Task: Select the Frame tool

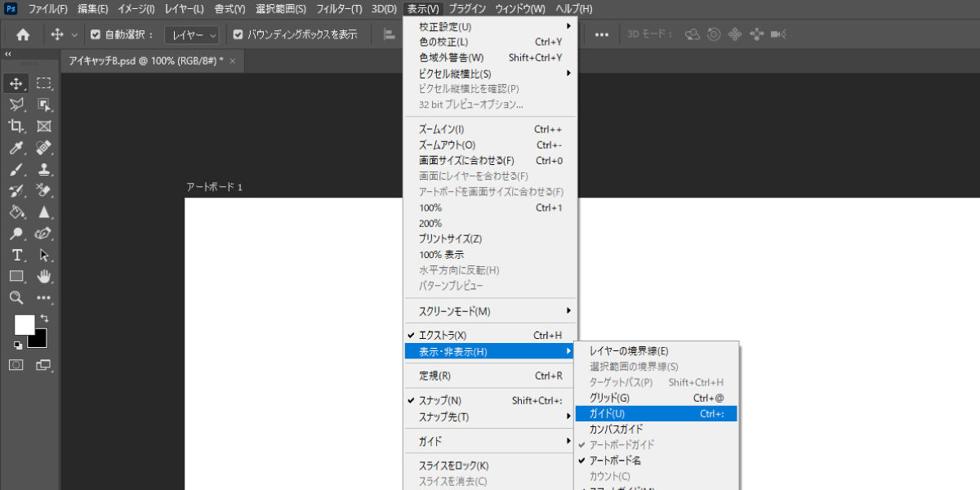Action: pos(44,126)
